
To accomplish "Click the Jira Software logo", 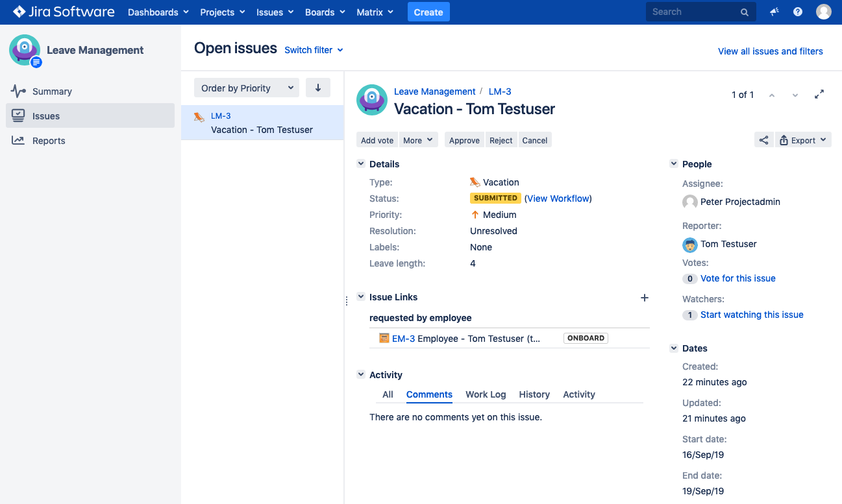I will click(x=64, y=12).
